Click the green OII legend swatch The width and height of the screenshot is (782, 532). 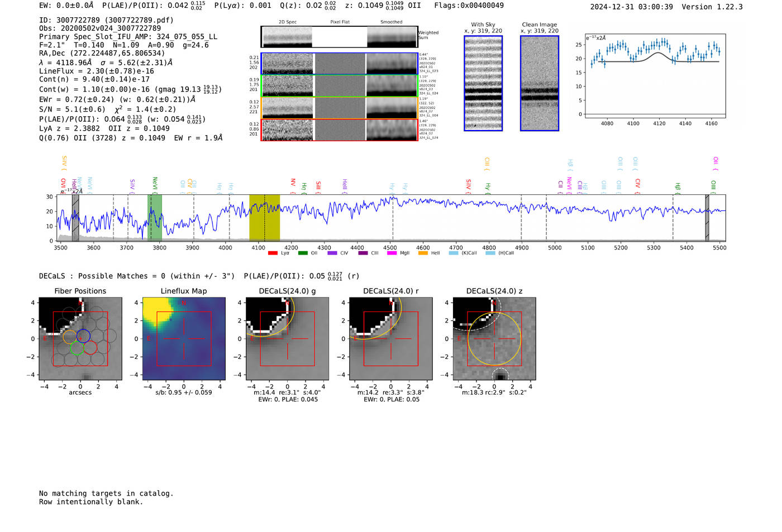click(x=303, y=253)
